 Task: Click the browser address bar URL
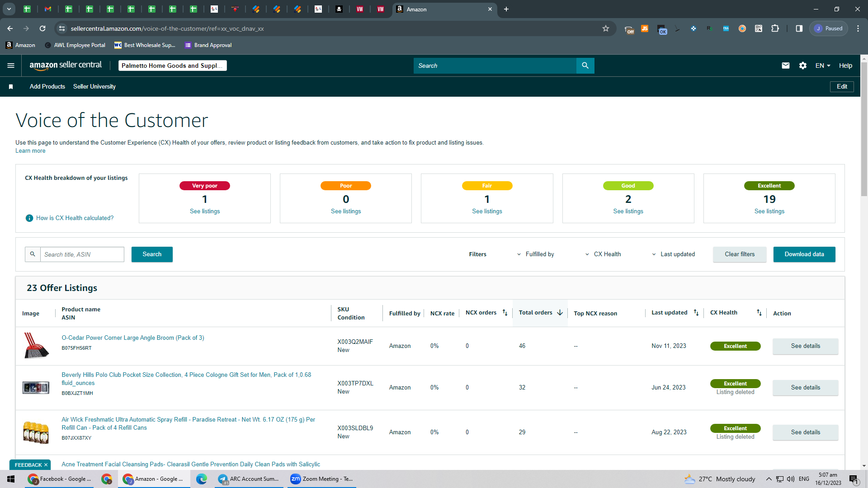click(x=167, y=28)
